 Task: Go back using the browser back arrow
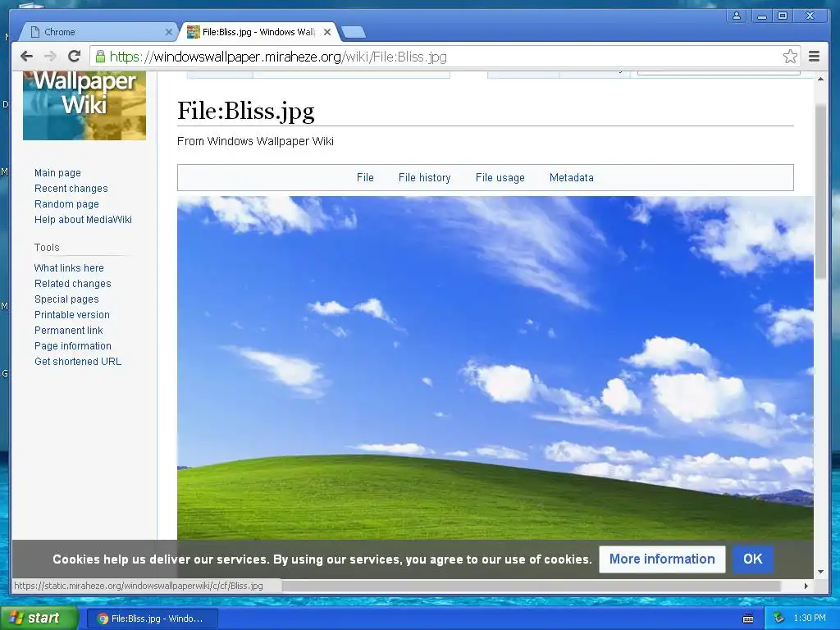pyautogui.click(x=26, y=57)
